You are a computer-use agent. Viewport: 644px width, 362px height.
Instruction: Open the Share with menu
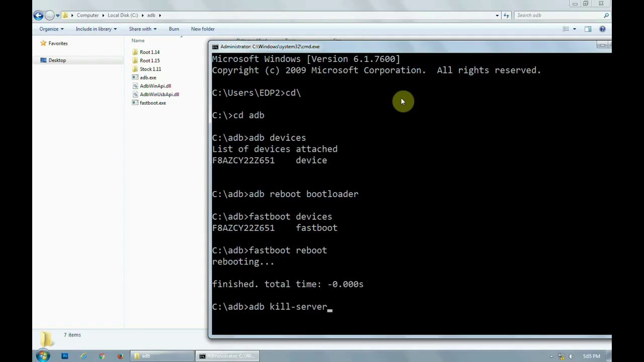point(142,29)
